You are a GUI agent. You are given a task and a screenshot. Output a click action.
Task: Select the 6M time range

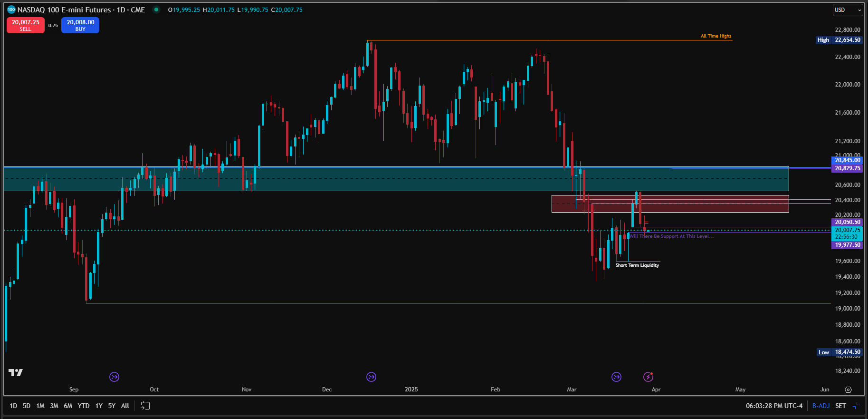[68, 406]
